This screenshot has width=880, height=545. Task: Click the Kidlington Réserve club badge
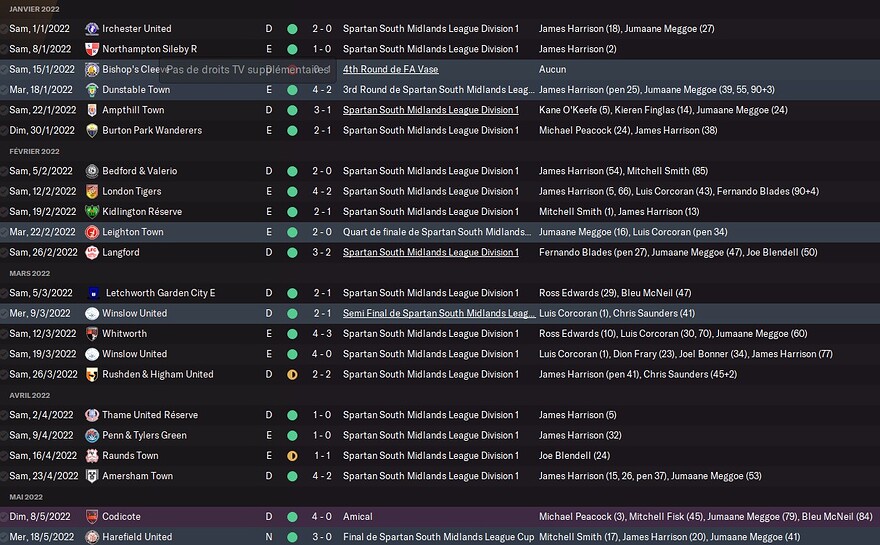(x=92, y=212)
